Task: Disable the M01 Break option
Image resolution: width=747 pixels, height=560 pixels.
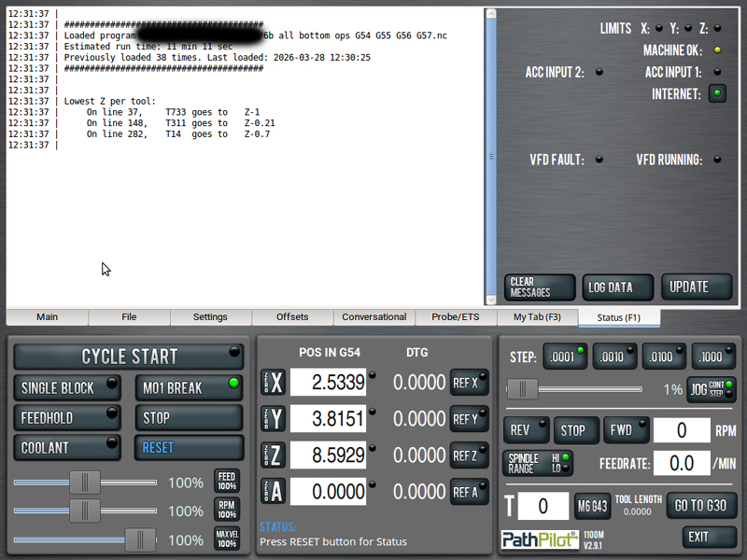Action: pos(189,387)
